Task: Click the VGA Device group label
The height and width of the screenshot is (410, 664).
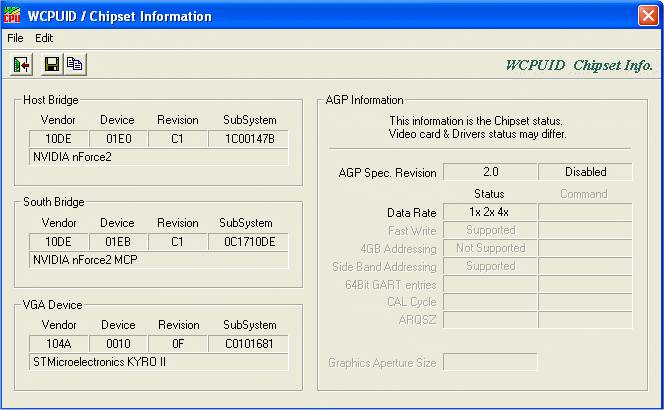Action: click(53, 305)
